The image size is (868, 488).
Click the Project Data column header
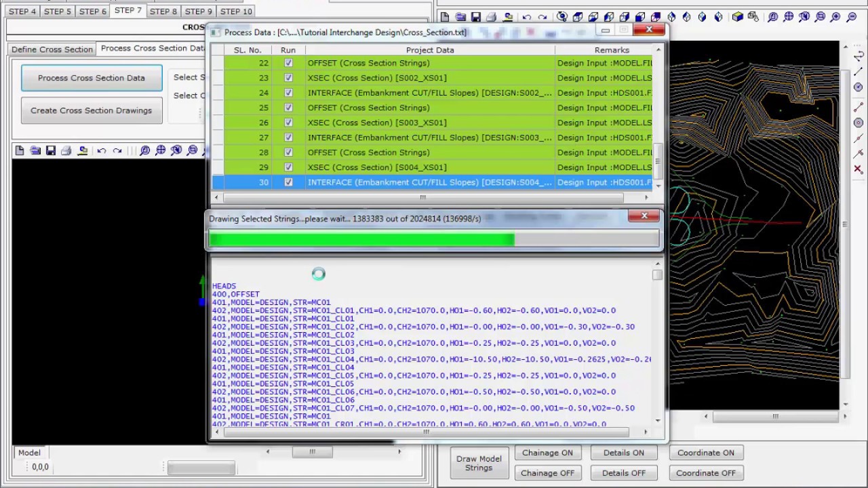click(430, 50)
